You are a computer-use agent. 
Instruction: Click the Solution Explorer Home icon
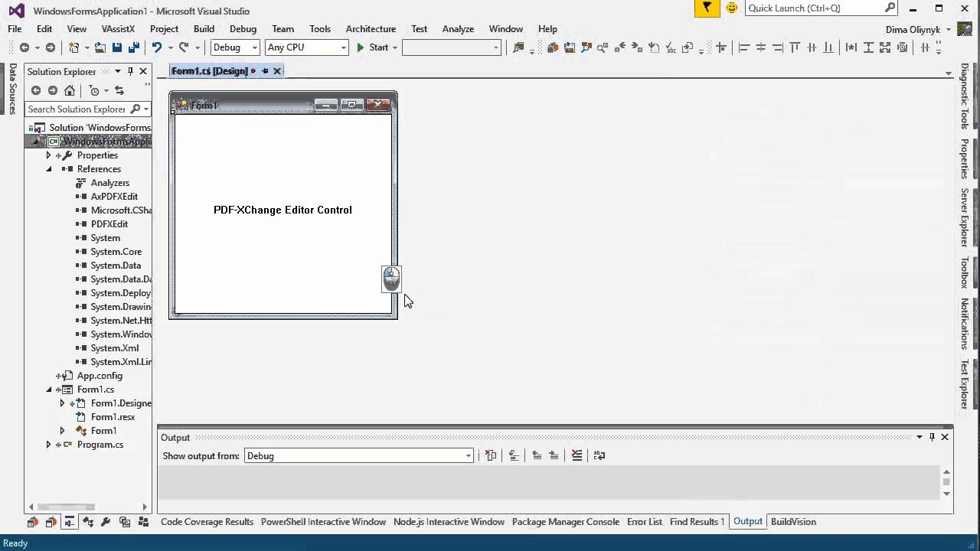[x=70, y=90]
